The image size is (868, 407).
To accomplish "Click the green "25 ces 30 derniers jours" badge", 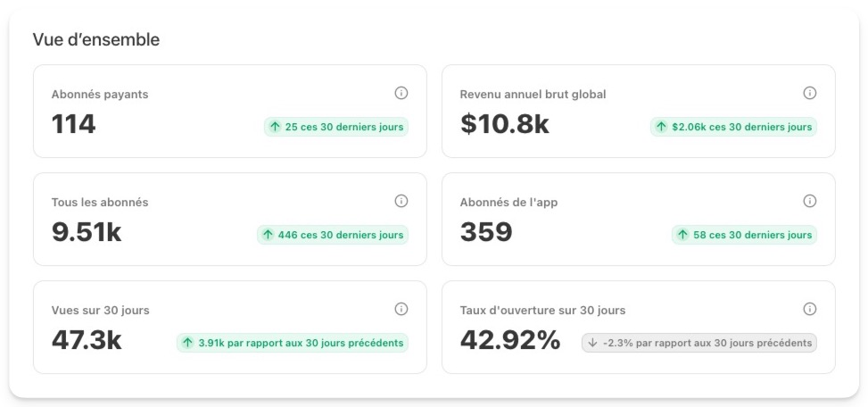I will (x=336, y=127).
